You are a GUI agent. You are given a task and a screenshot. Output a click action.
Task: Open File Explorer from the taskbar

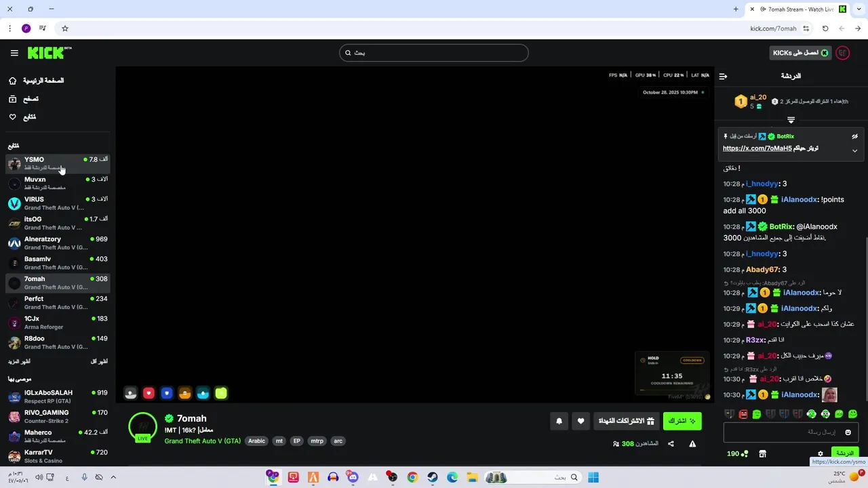tap(472, 477)
